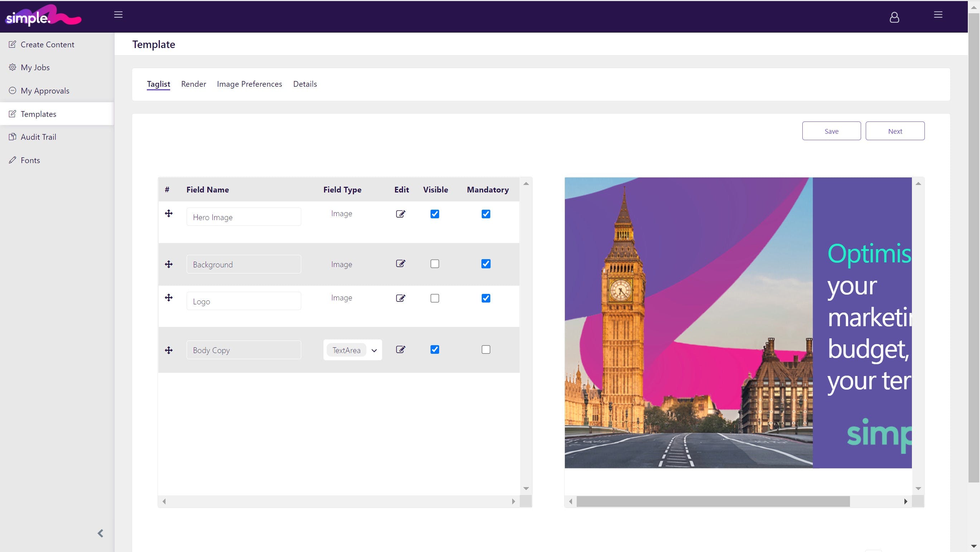Open the Image Preferences tab
980x552 pixels.
pos(249,84)
